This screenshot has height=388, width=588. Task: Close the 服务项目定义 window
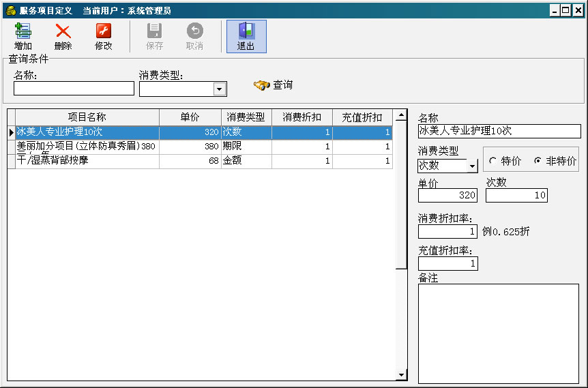tap(578, 10)
